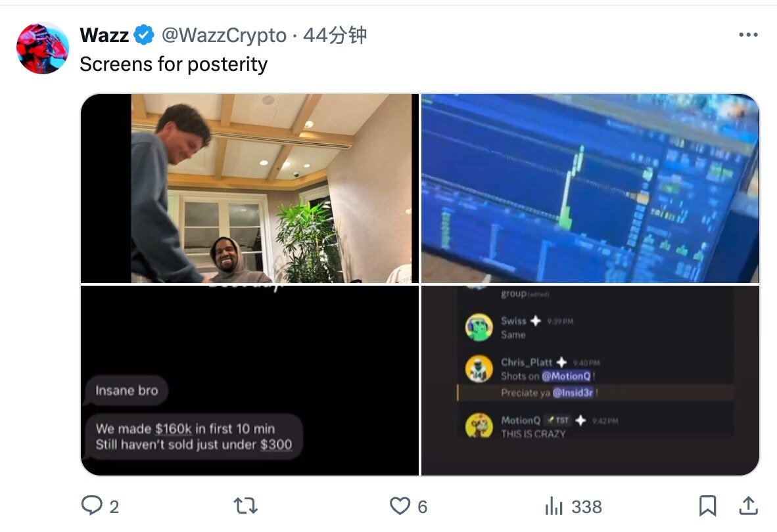This screenshot has width=777, height=532.
Task: Click the reply count 2
Action: tap(114, 507)
